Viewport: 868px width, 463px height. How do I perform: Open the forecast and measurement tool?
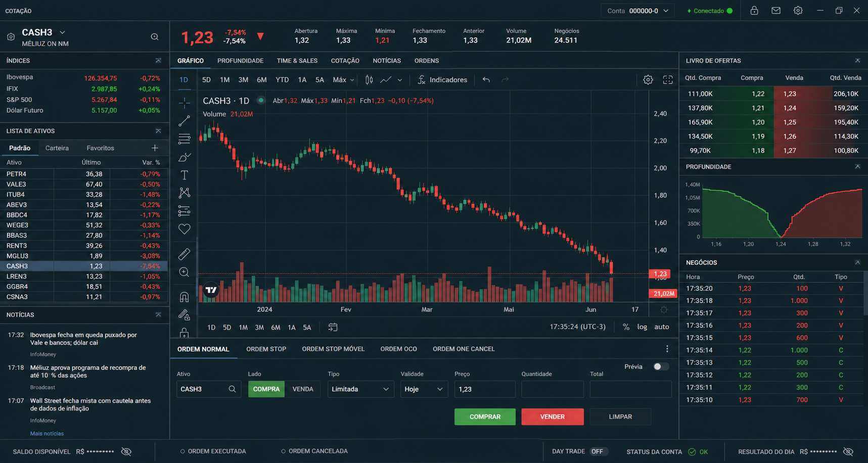click(x=184, y=211)
